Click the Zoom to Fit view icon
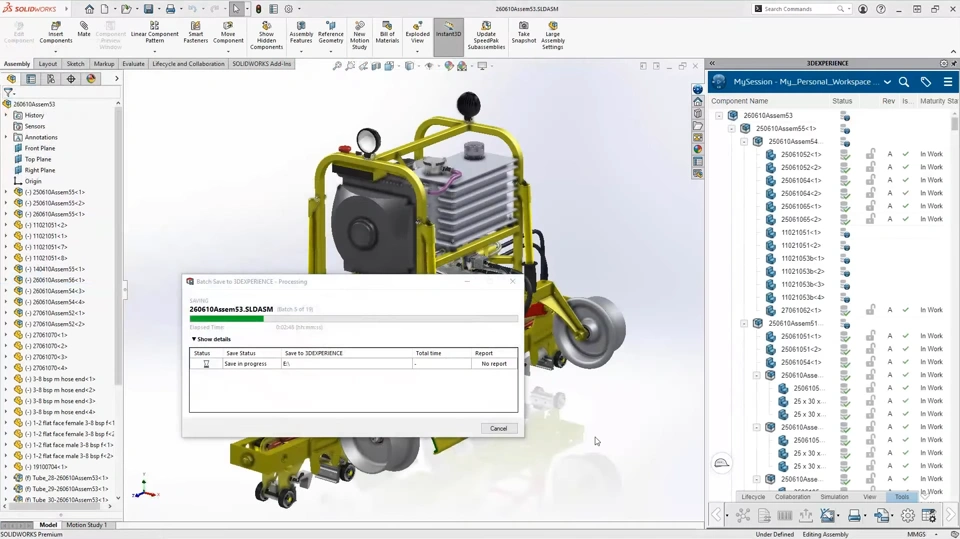Viewport: 960px width, 539px height. coord(337,66)
